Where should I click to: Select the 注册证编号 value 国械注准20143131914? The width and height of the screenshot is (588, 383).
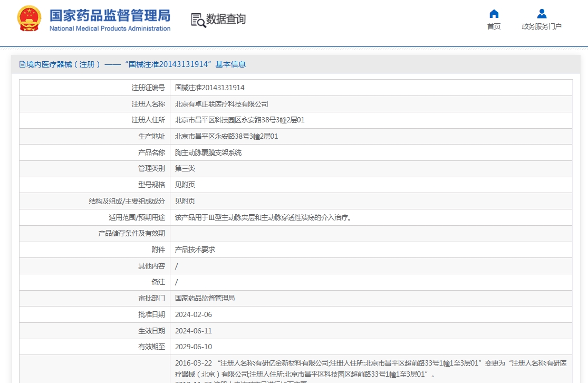coord(210,88)
